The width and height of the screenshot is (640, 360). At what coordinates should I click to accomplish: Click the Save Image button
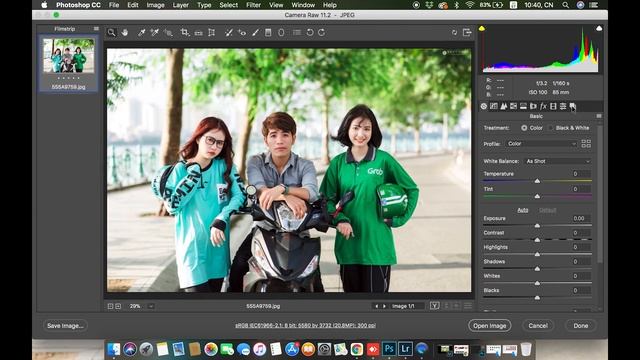click(x=65, y=326)
